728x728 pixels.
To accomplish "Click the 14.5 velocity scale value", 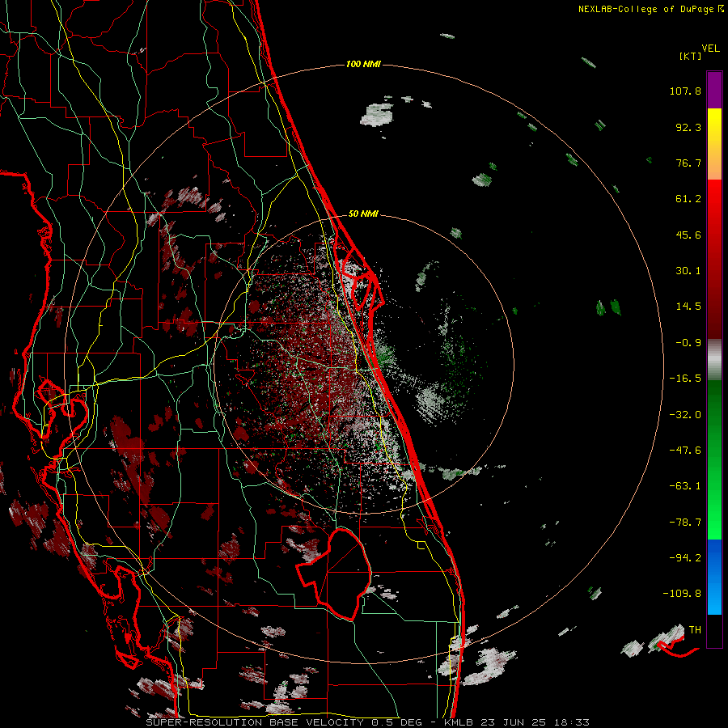I will (688, 307).
